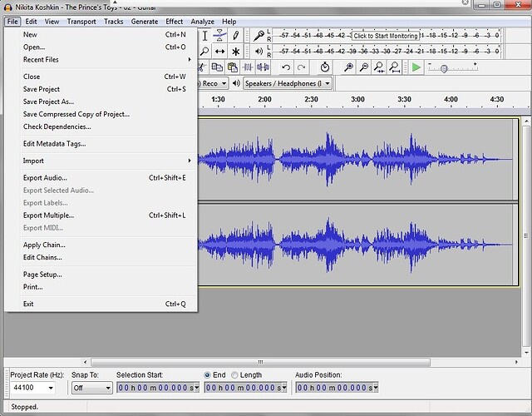Click the horizontal scrollbar thumb
532x416 pixels.
click(260, 362)
